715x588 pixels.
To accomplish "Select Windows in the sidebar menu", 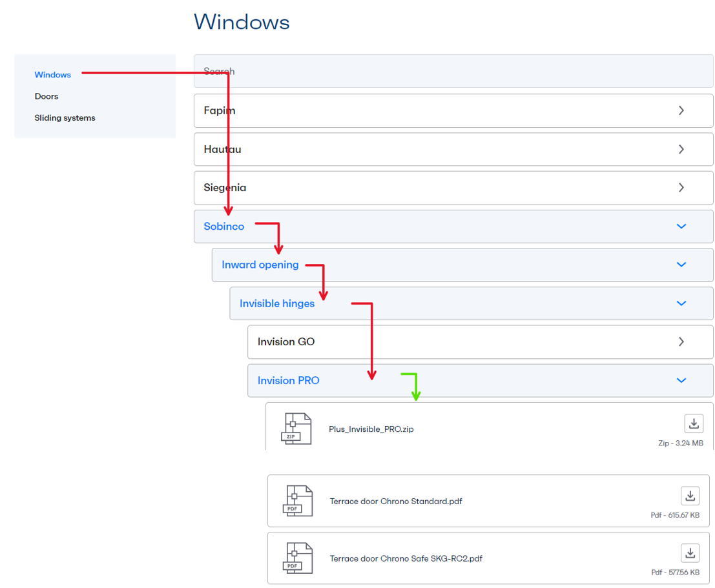I will pyautogui.click(x=52, y=75).
